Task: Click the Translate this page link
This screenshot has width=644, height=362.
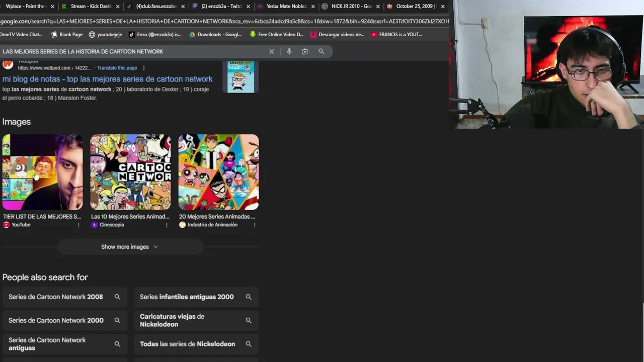Action: click(117, 68)
